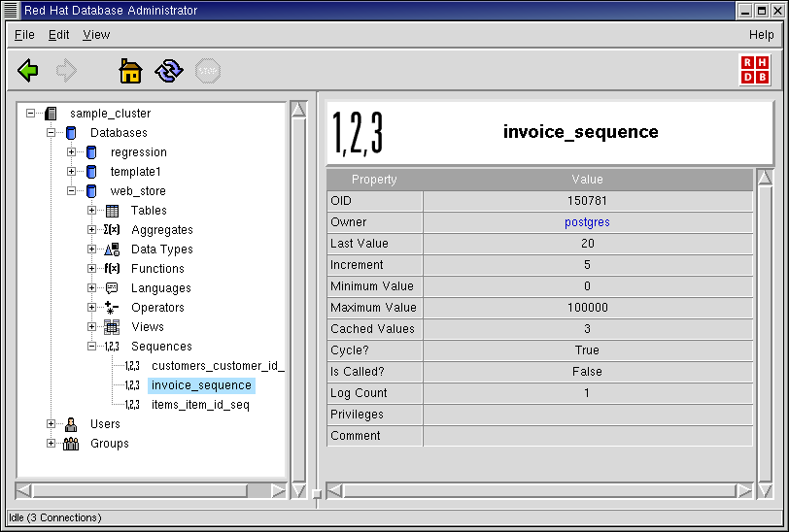
Task: Open the Edit menu
Action: pyautogui.click(x=58, y=35)
